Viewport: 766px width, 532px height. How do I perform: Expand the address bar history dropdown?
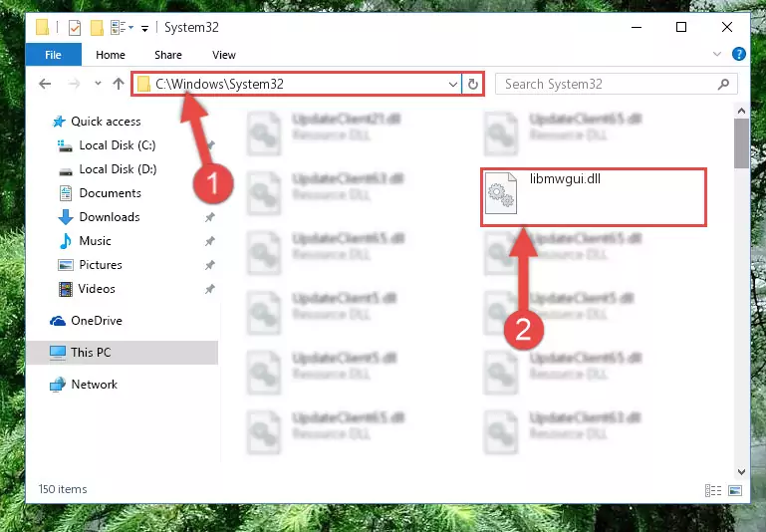pyautogui.click(x=453, y=85)
